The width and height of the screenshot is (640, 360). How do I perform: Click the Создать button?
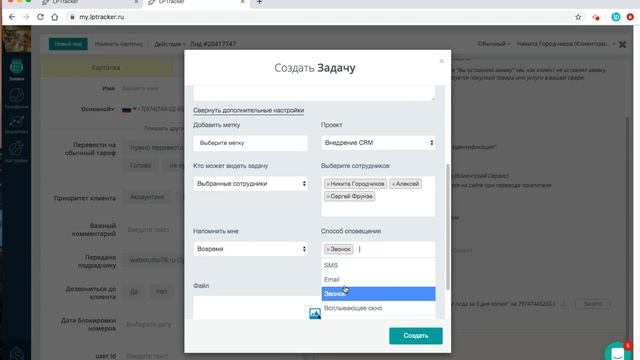point(416,336)
